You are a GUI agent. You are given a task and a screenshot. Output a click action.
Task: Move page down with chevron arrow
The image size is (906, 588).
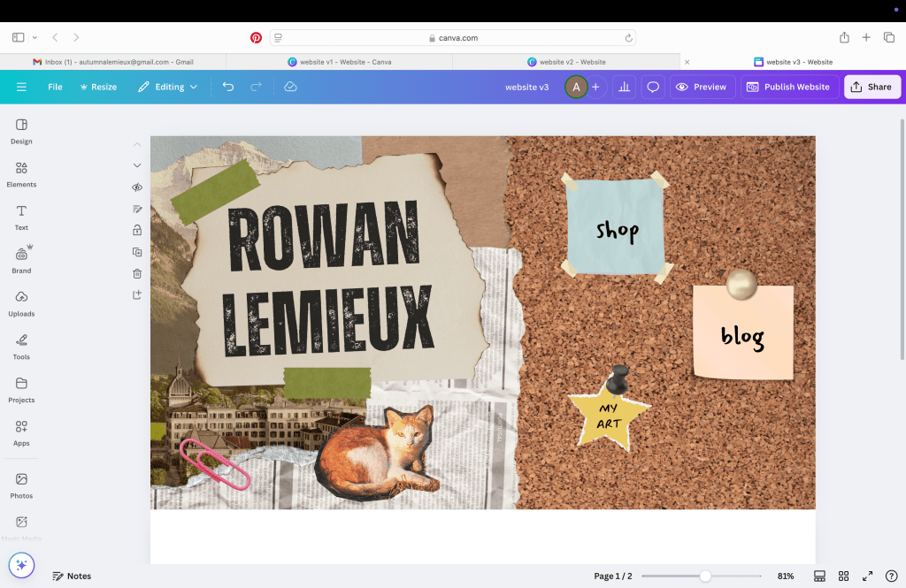click(137, 165)
